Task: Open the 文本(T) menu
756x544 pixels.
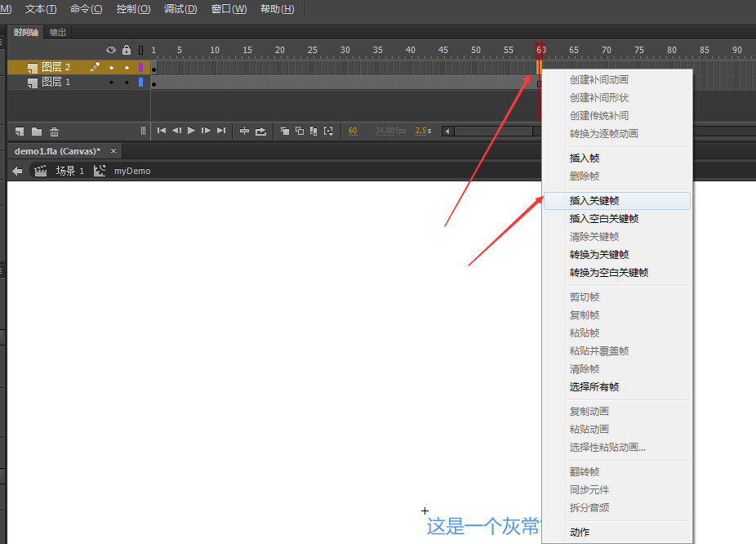Action: click(41, 9)
